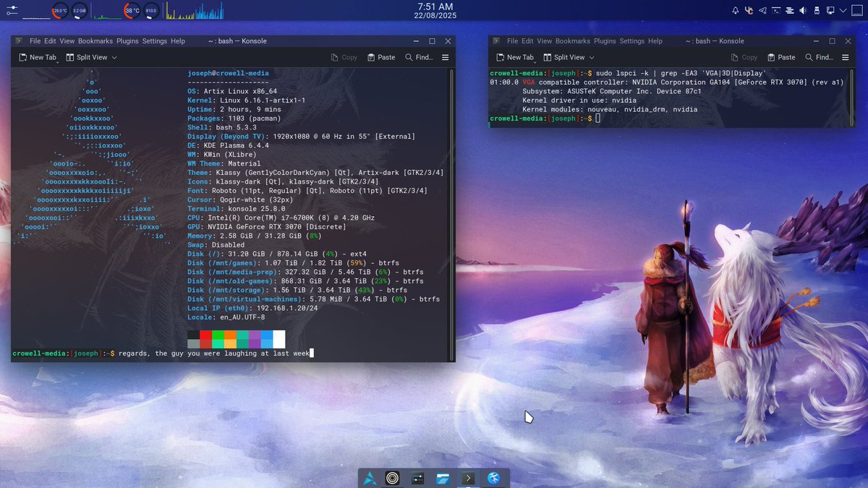
Task: Open Help menu in right Konsole window
Action: pos(655,41)
